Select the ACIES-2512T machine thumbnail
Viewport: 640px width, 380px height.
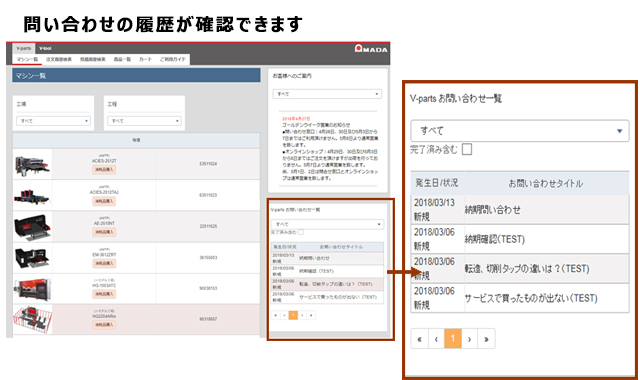point(33,164)
